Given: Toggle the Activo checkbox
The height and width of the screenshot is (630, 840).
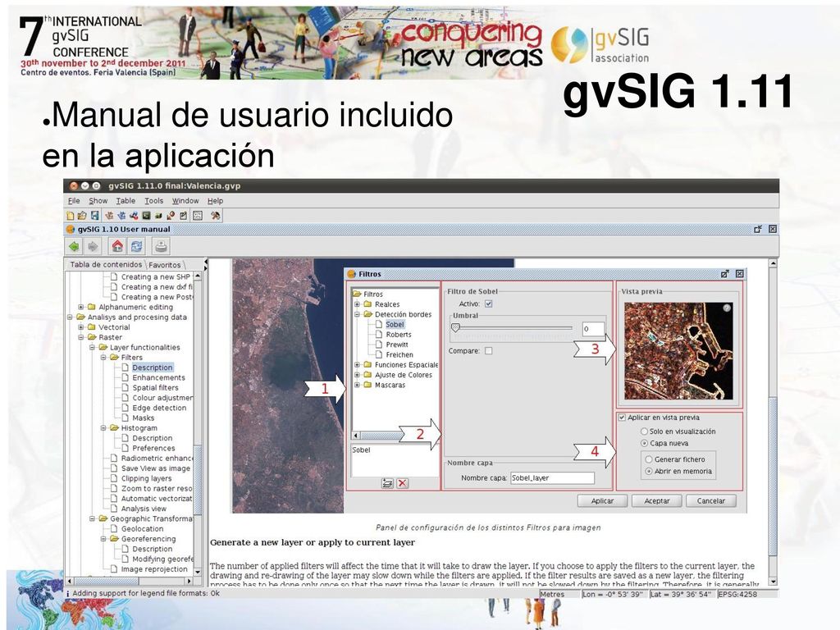Looking at the screenshot, I should [x=489, y=304].
